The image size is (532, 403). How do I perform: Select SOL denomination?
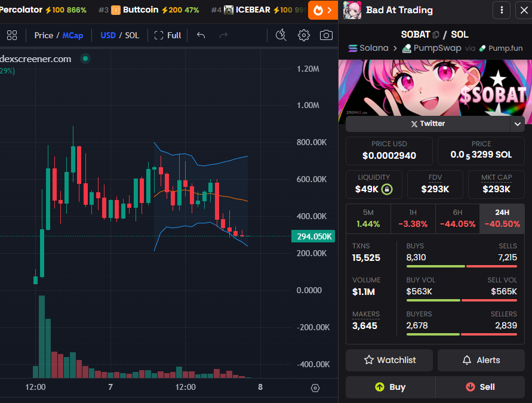132,35
